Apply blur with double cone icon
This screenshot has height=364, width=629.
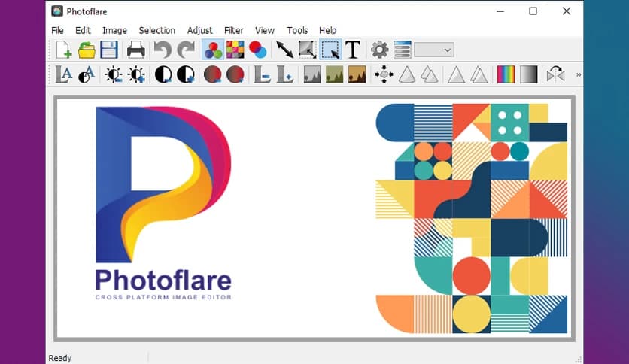429,74
